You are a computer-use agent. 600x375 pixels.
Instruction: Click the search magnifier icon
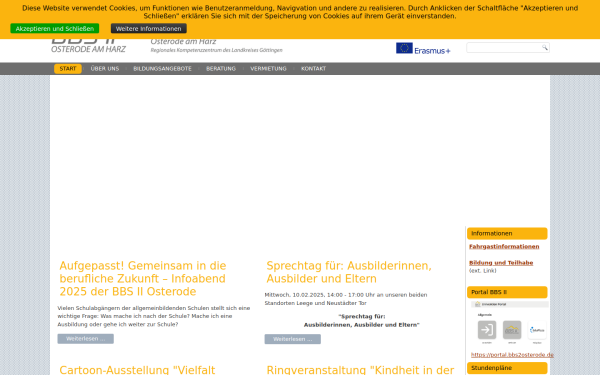pos(545,47)
